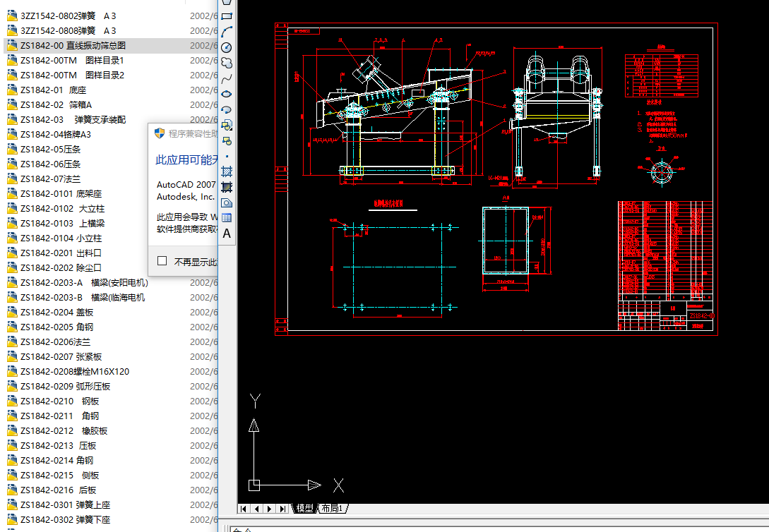Open the Table insert tool
Screen dimensions: 769x532
227,218
